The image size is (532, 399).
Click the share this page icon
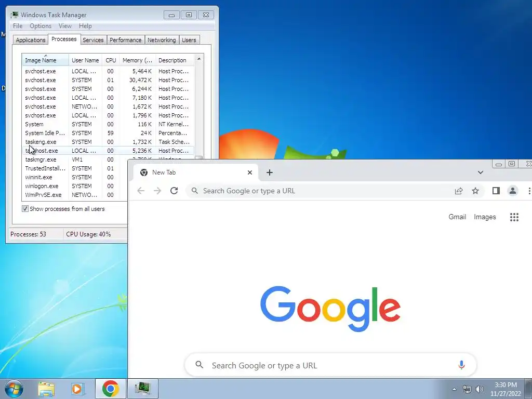459,191
